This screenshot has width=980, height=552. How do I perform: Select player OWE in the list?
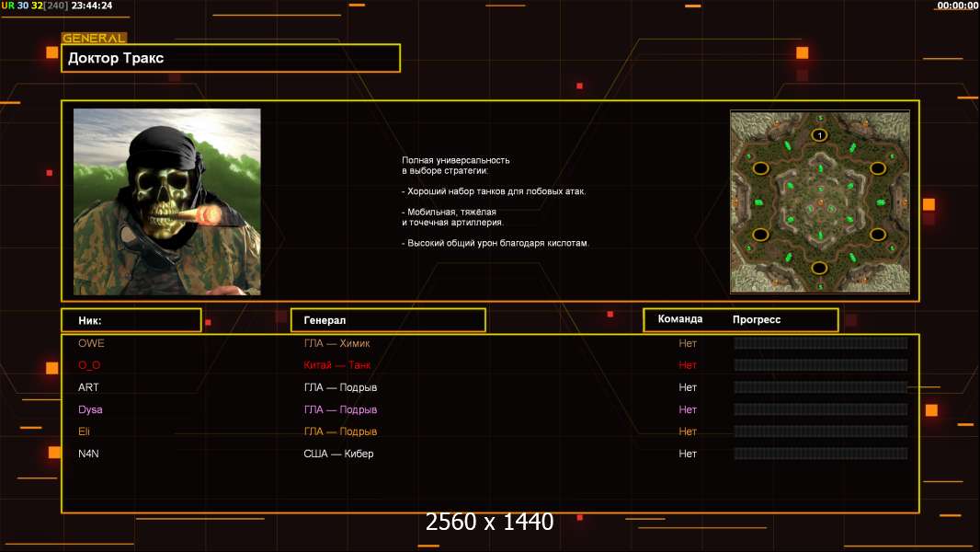tap(91, 343)
